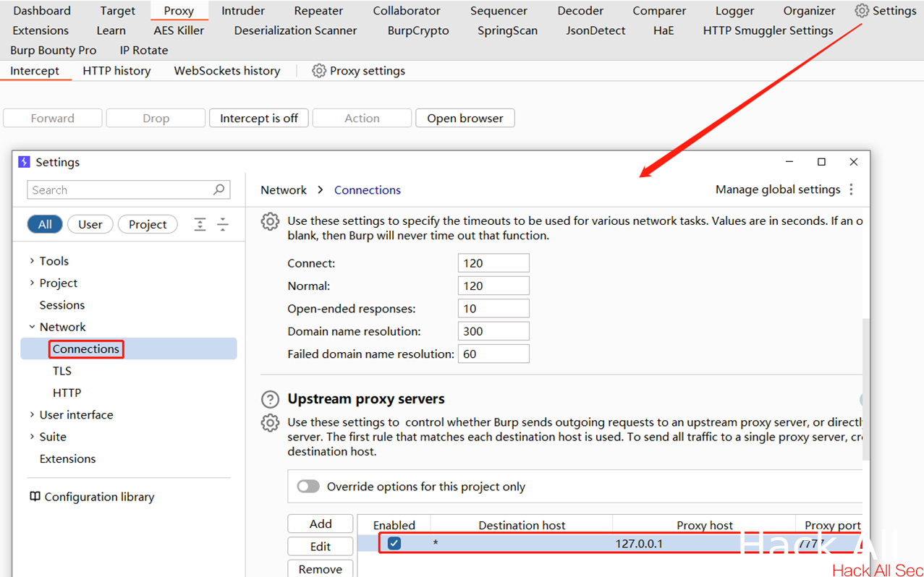Viewport: 924px width, 577px height.
Task: Click the Intercept is off button
Action: [x=259, y=118]
